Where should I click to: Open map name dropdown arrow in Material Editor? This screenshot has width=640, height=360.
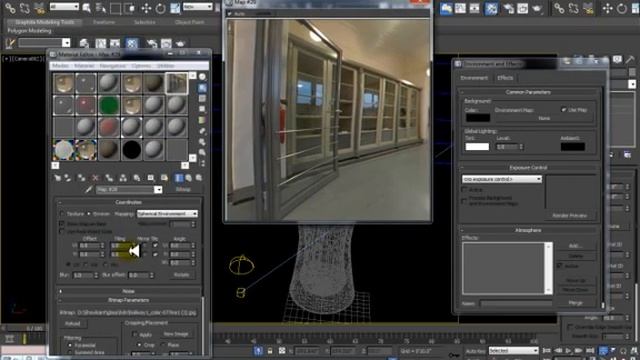click(x=158, y=190)
